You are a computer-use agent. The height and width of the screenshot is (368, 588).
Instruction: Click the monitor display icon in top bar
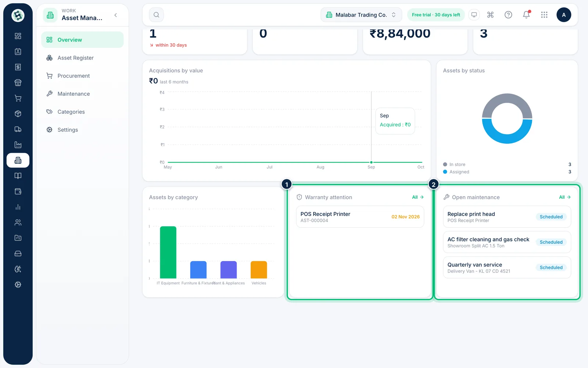[x=474, y=15]
